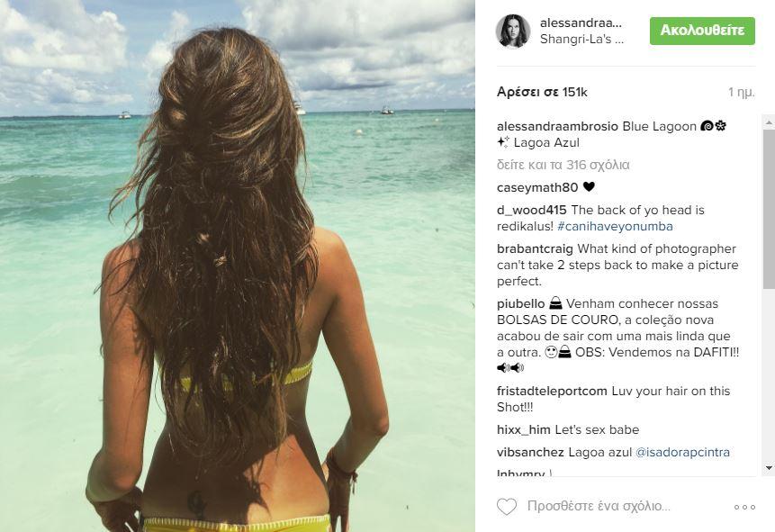775x532 pixels.
Task: Open the d_wood415 commenter profile
Action: click(x=532, y=210)
